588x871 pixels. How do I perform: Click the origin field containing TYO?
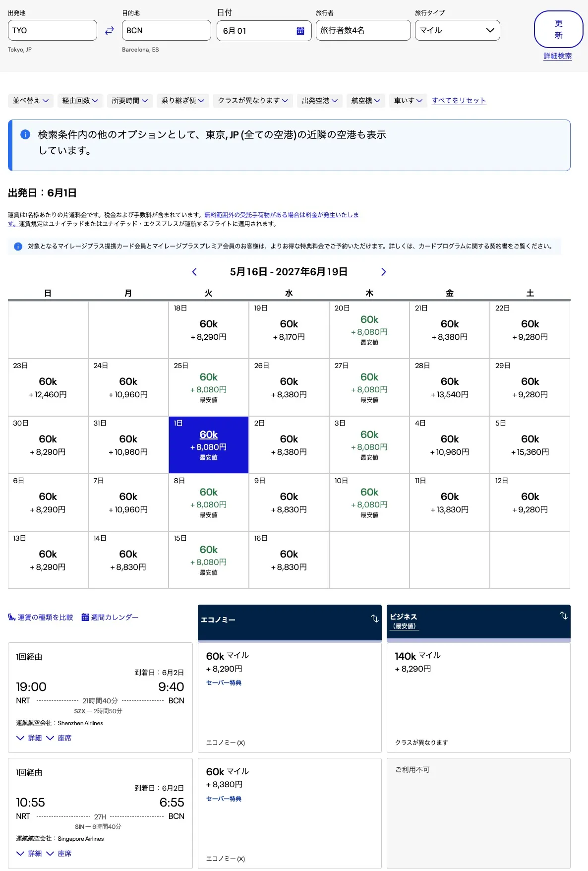(x=53, y=30)
